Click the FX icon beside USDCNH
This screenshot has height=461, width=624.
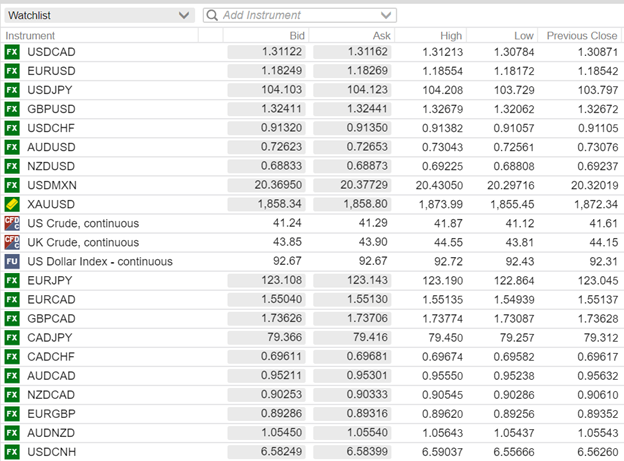click(x=12, y=451)
